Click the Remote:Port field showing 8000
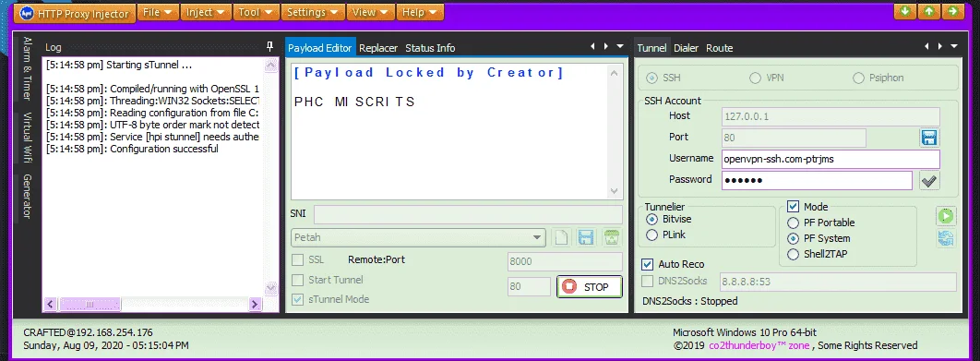 (565, 261)
